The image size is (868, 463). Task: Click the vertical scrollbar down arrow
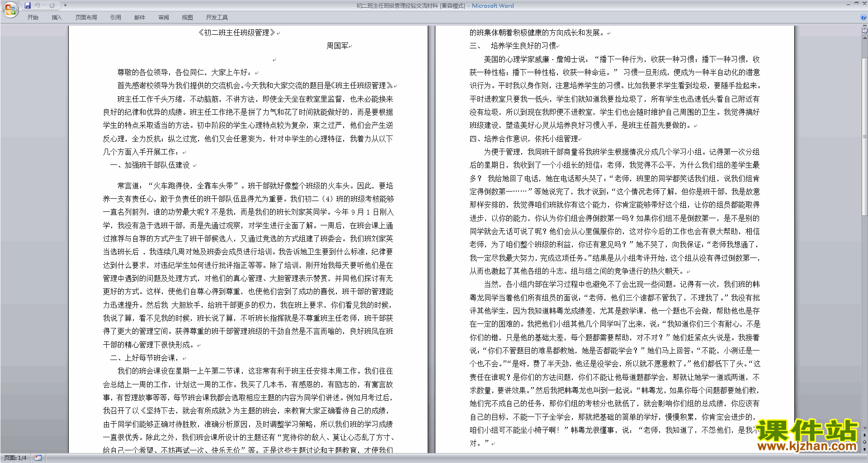(865, 429)
